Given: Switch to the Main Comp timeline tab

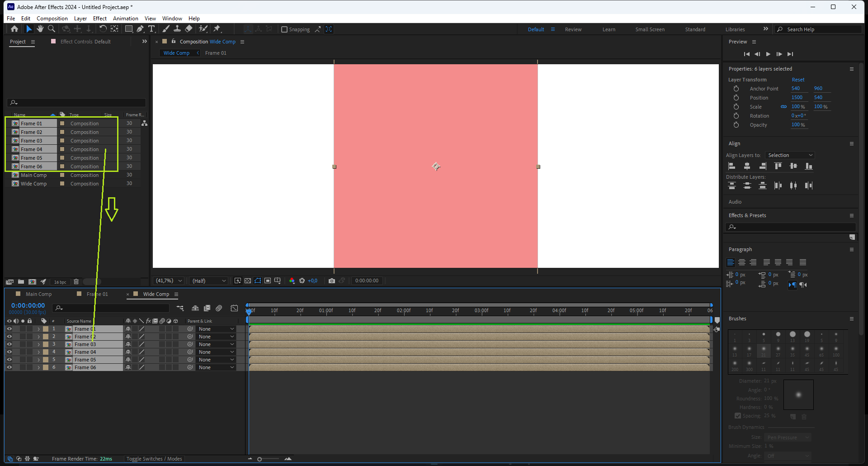Looking at the screenshot, I should pyautogui.click(x=38, y=294).
